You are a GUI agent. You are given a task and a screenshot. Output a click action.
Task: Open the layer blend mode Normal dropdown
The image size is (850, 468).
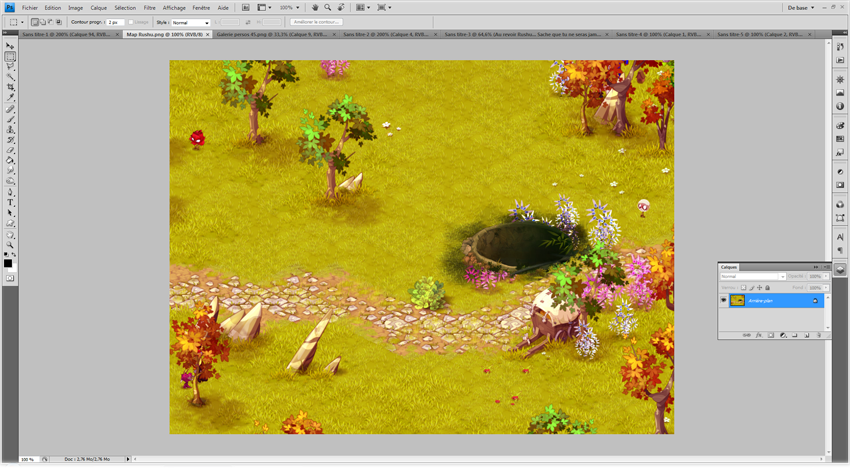pos(753,277)
